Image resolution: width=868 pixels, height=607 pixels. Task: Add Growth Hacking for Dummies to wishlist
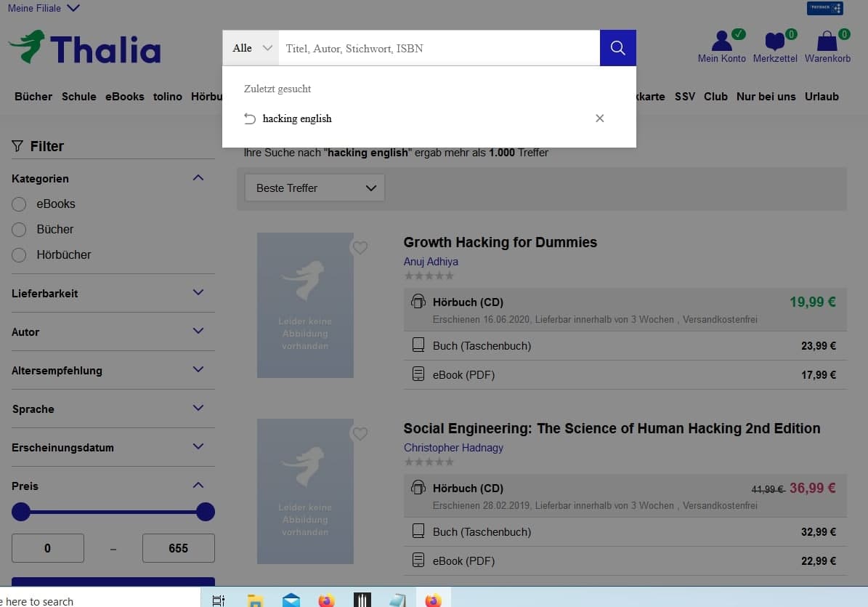coord(360,248)
